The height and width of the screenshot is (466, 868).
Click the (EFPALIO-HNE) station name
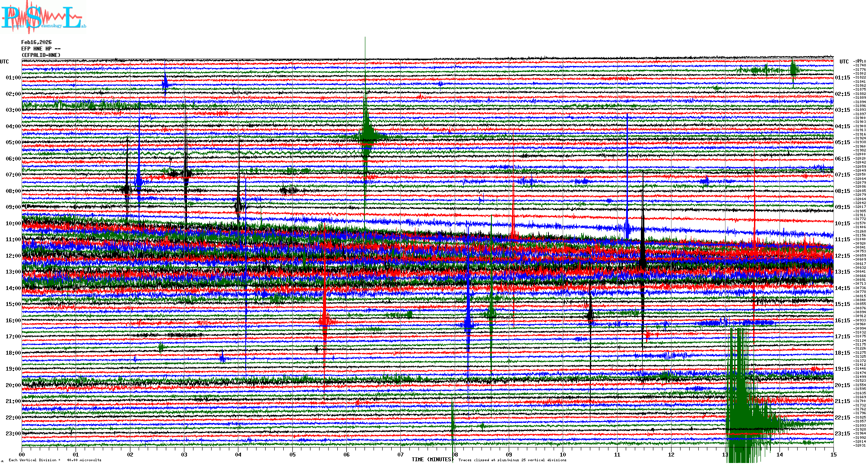click(x=41, y=55)
